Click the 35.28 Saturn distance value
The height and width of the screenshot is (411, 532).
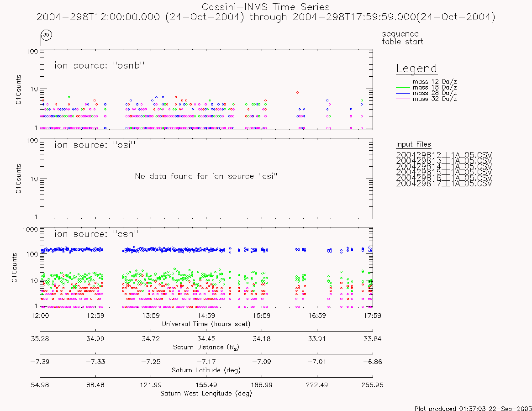pos(40,339)
